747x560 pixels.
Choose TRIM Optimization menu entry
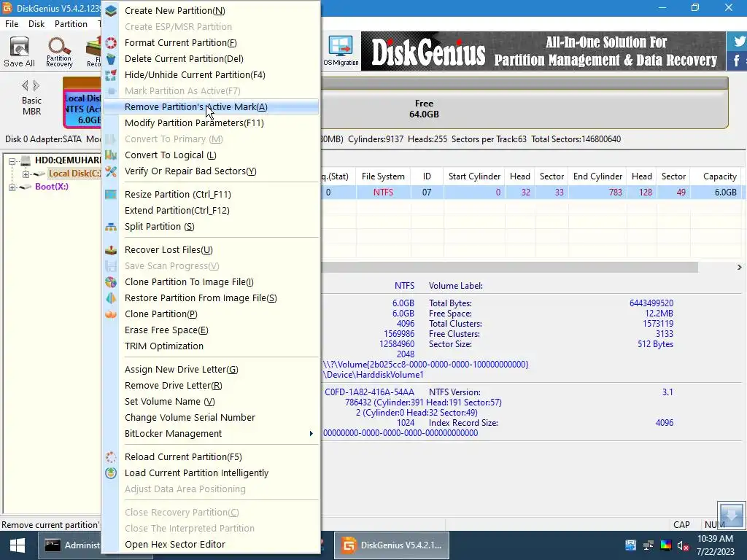pyautogui.click(x=211, y=346)
